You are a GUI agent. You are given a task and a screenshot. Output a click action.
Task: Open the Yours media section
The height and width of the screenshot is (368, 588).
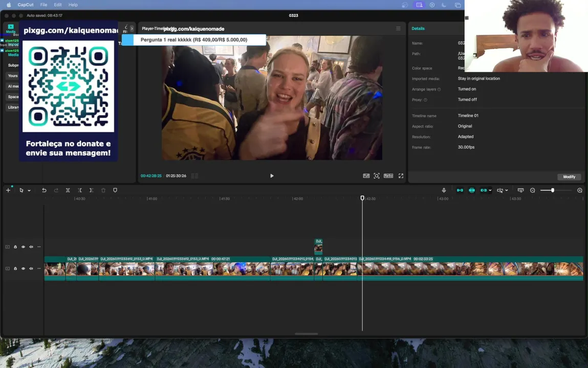click(x=13, y=76)
